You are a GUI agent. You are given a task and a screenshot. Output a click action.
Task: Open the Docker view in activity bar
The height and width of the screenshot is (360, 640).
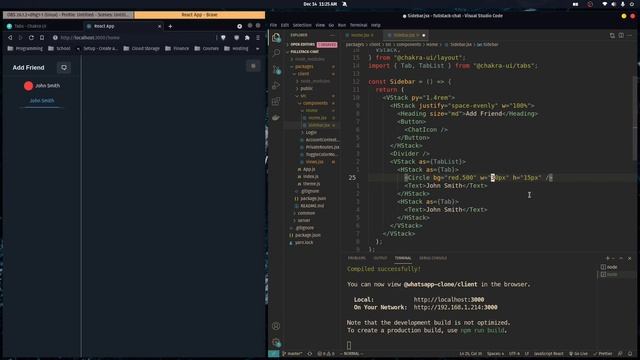click(276, 118)
